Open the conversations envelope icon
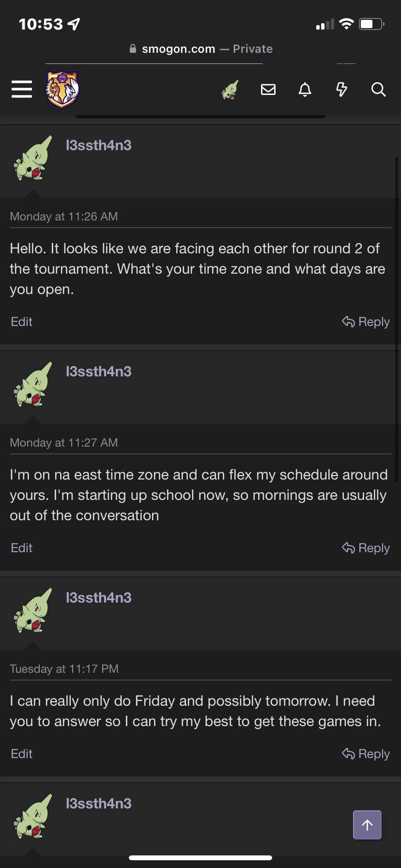 (268, 90)
